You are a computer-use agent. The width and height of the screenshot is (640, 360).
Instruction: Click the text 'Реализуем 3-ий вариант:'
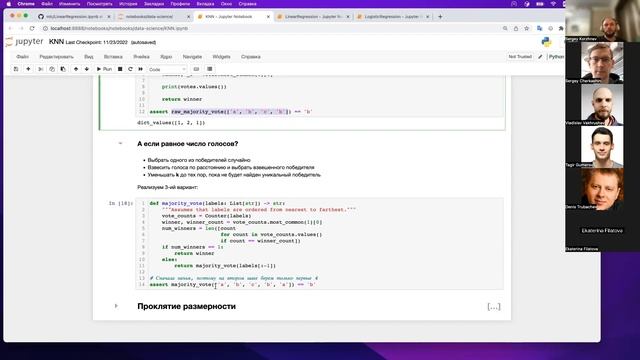tap(167, 187)
